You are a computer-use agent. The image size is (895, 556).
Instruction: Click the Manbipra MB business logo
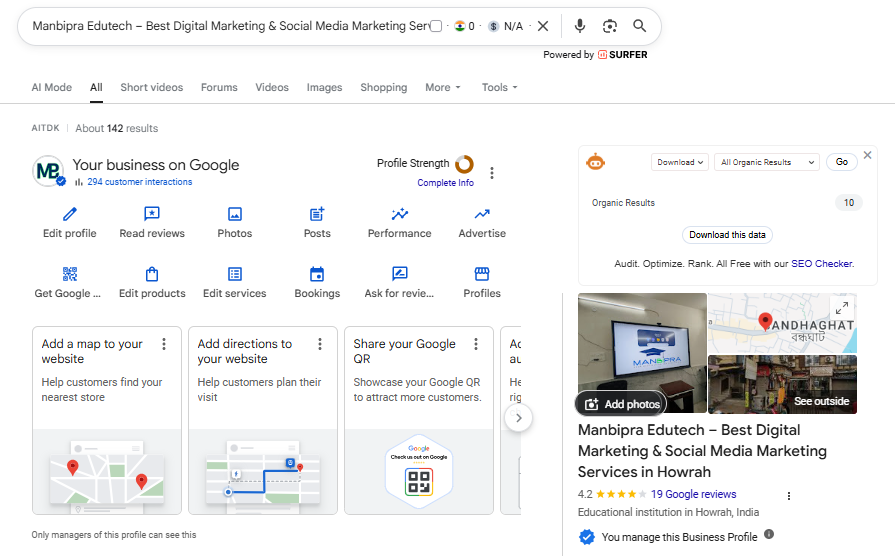[x=48, y=171]
